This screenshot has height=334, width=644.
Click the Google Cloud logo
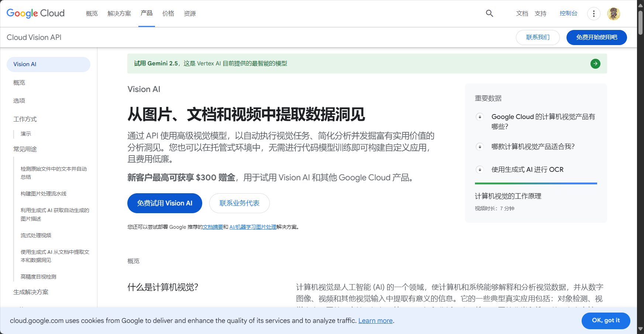[x=35, y=13]
